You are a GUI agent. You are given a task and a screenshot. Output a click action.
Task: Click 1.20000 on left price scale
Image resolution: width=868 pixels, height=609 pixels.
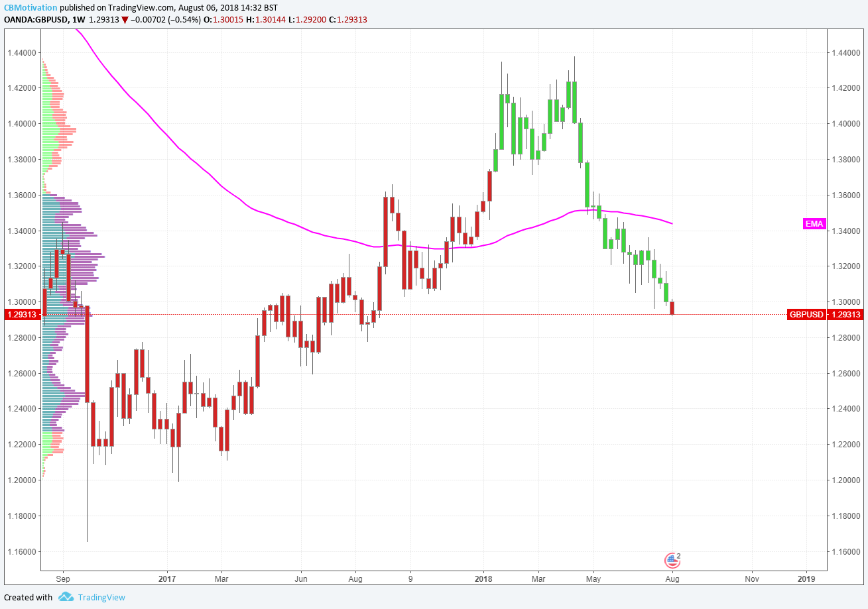tap(21, 480)
